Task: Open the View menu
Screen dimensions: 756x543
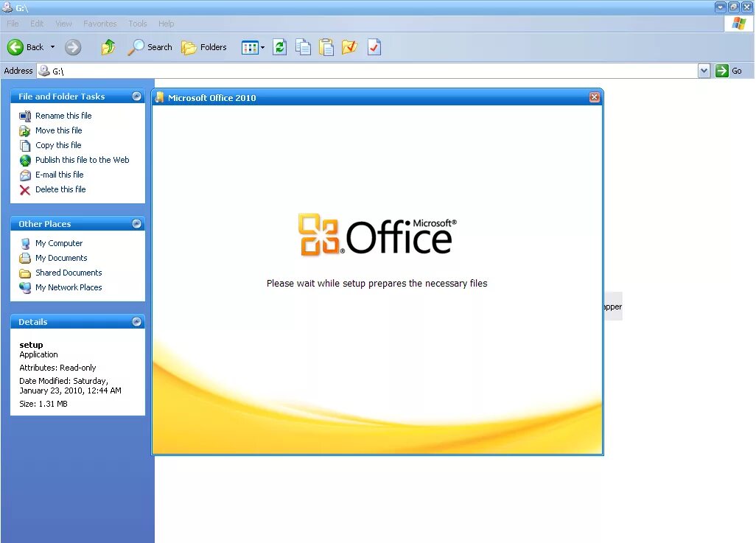Action: coord(63,24)
